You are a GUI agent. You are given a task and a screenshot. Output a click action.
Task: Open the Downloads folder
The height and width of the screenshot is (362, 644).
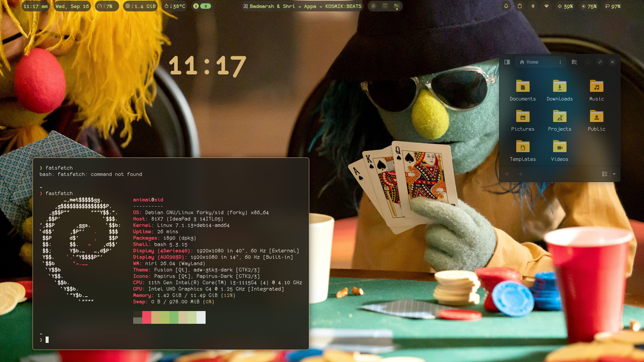(559, 90)
